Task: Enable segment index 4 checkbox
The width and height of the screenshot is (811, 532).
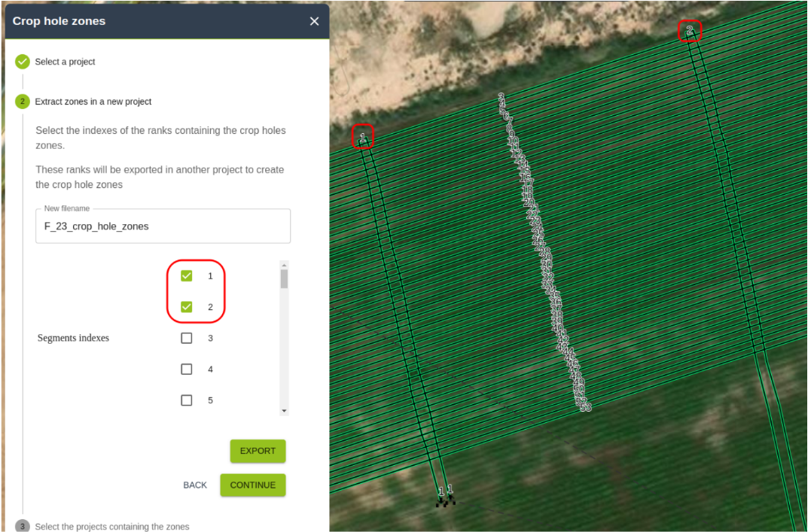Action: [187, 369]
